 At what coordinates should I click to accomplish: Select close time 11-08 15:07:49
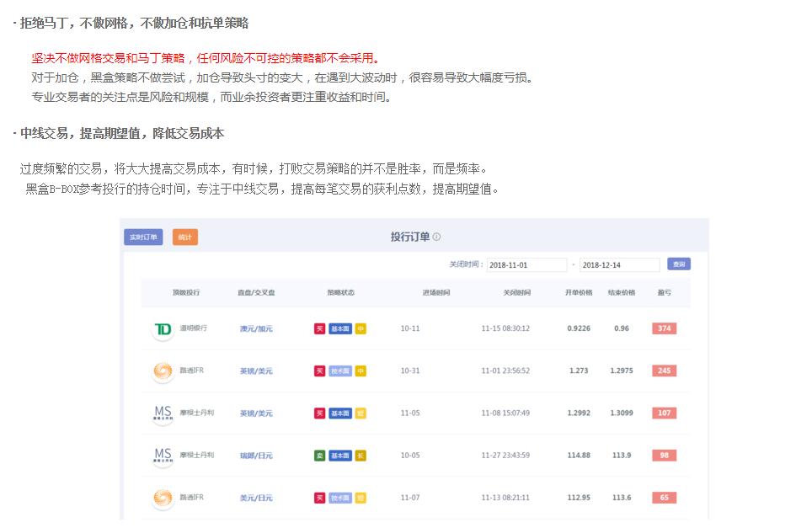pyautogui.click(x=505, y=413)
